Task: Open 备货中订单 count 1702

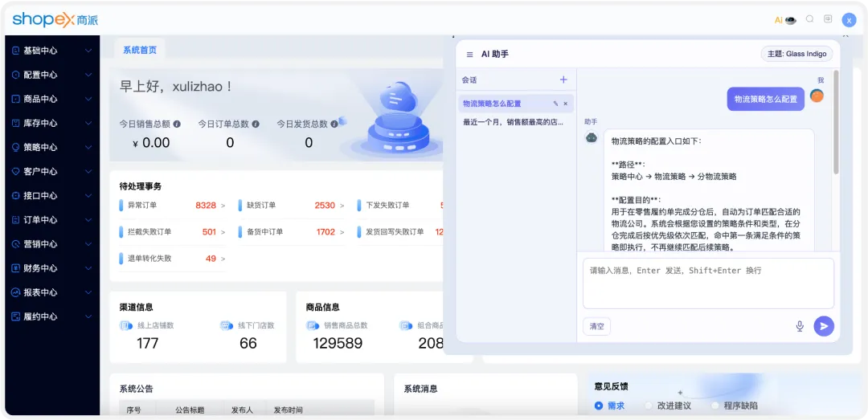Action: (326, 232)
